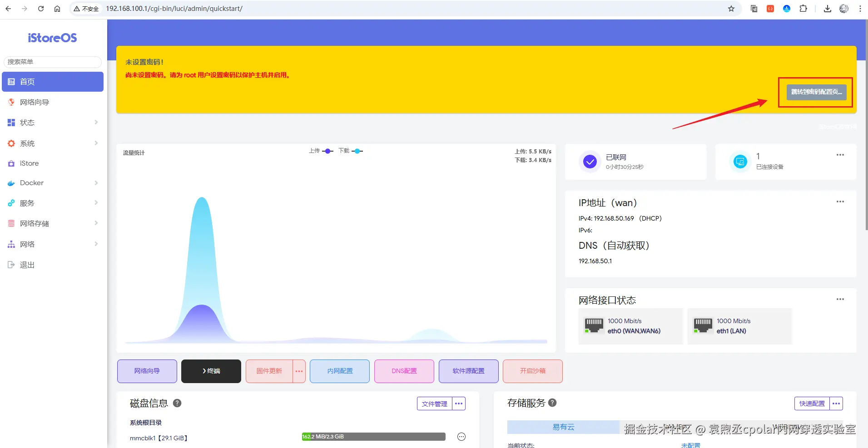Open the 文件管理 button
The width and height of the screenshot is (868, 448).
(x=435, y=404)
